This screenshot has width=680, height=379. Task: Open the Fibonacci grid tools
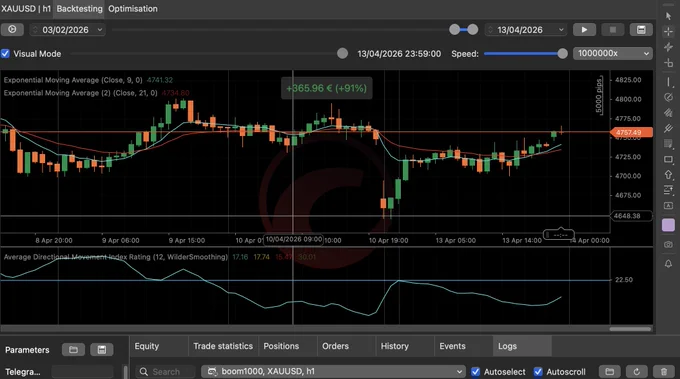pos(668,144)
